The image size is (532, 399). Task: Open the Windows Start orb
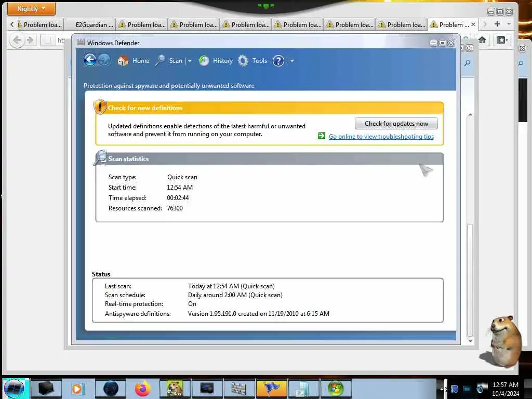[14, 389]
